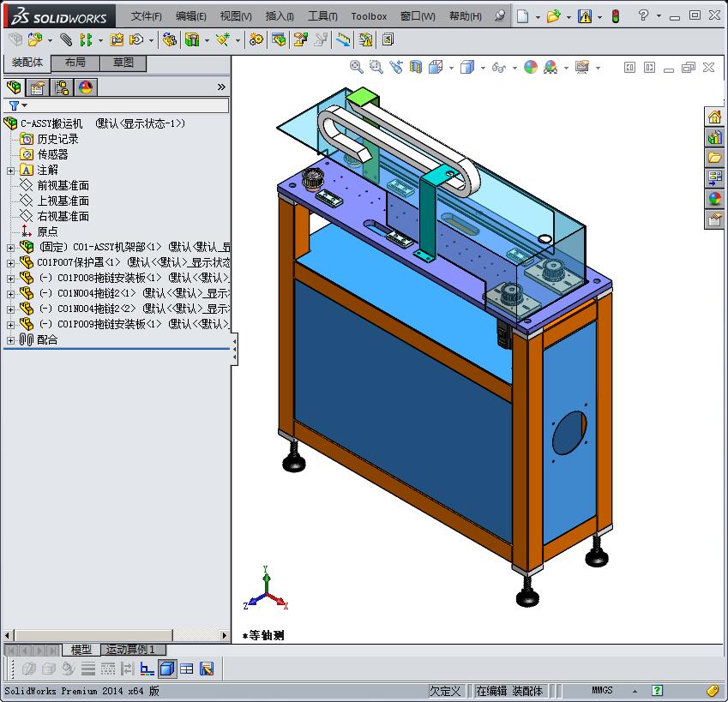Open the Hide/Show Items dropdown arrow
The image size is (728, 702).
[x=514, y=68]
